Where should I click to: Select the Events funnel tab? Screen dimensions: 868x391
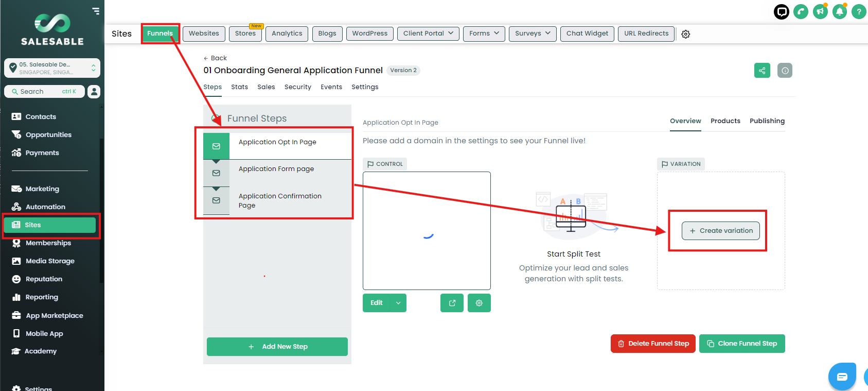coord(331,87)
